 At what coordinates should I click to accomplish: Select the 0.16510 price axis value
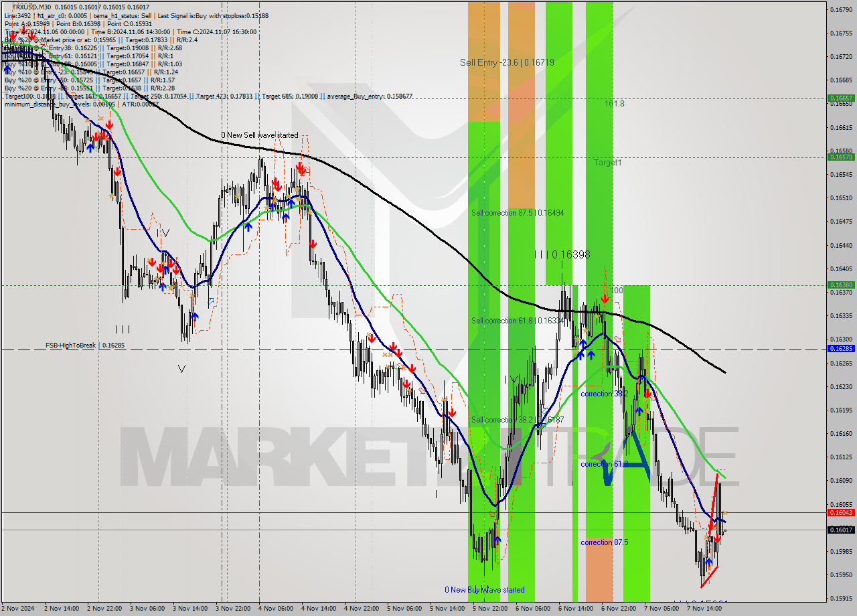coord(842,198)
